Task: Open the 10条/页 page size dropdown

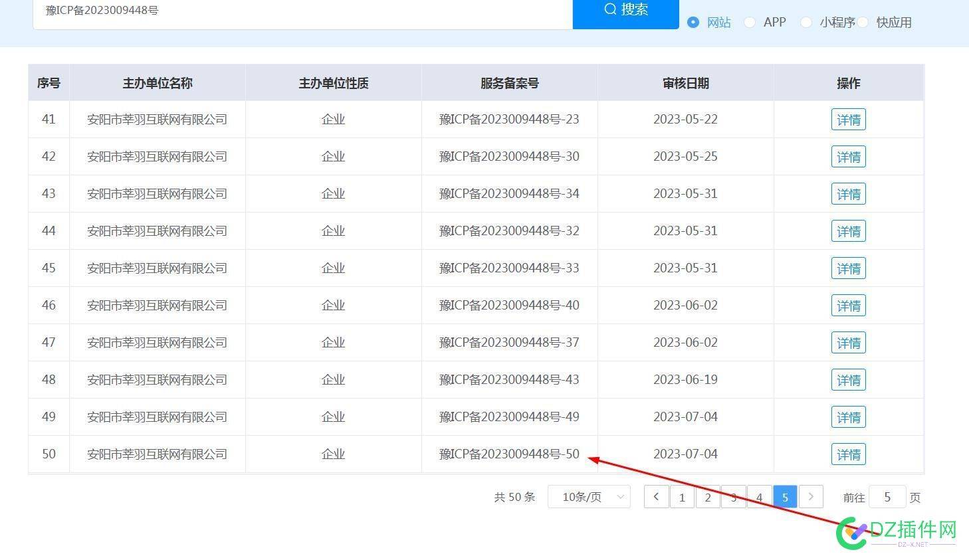Action: tap(589, 497)
